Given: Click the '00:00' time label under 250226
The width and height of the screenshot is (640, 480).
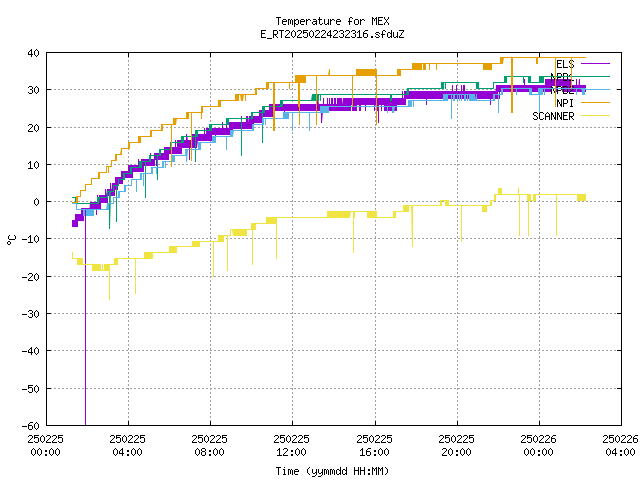Looking at the screenshot, I should [538, 452].
